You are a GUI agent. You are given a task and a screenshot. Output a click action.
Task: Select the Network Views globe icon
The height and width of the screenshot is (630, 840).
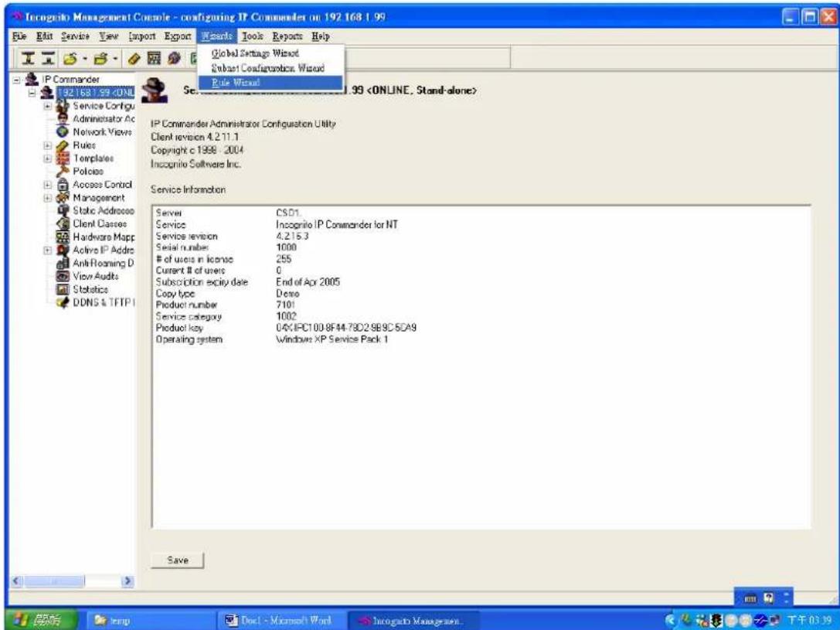pos(63,131)
